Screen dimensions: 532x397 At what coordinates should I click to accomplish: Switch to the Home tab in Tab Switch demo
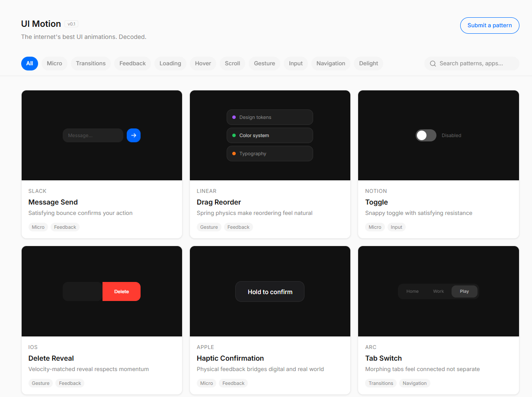point(412,291)
